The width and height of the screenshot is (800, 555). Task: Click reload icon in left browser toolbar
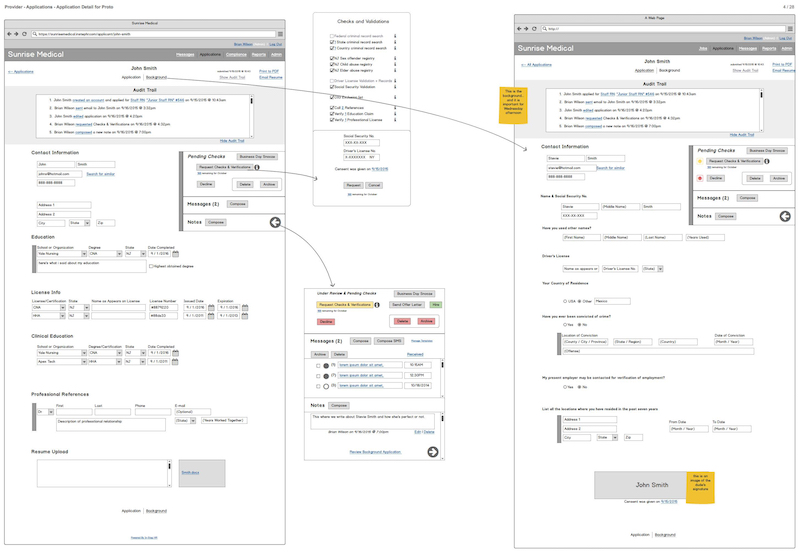pyautogui.click(x=24, y=34)
